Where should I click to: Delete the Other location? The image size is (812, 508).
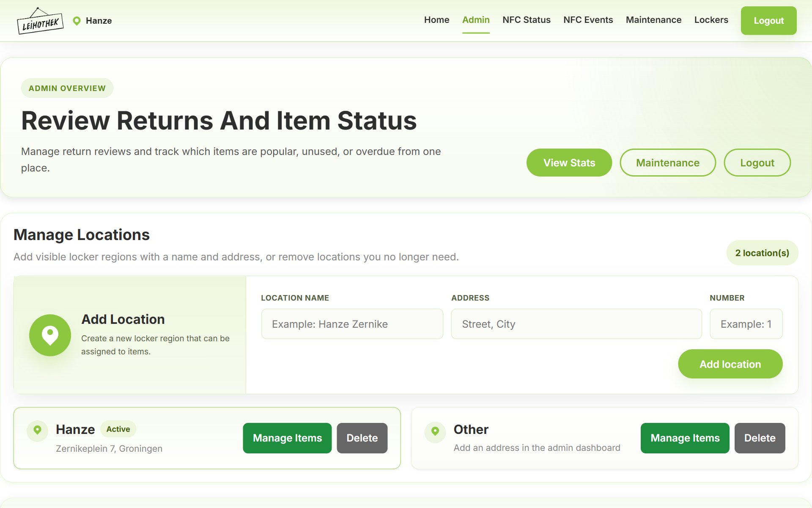(760, 438)
